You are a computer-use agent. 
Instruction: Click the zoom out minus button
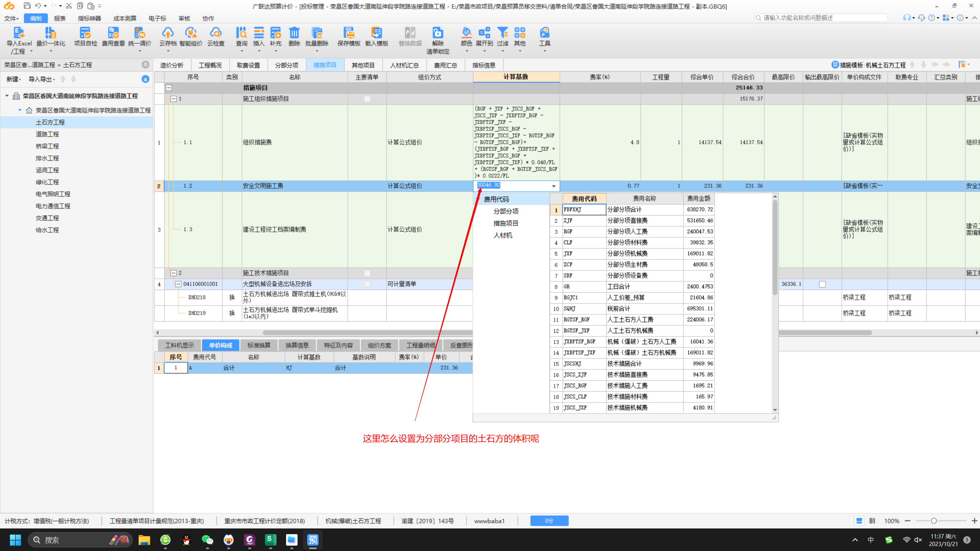(908, 521)
